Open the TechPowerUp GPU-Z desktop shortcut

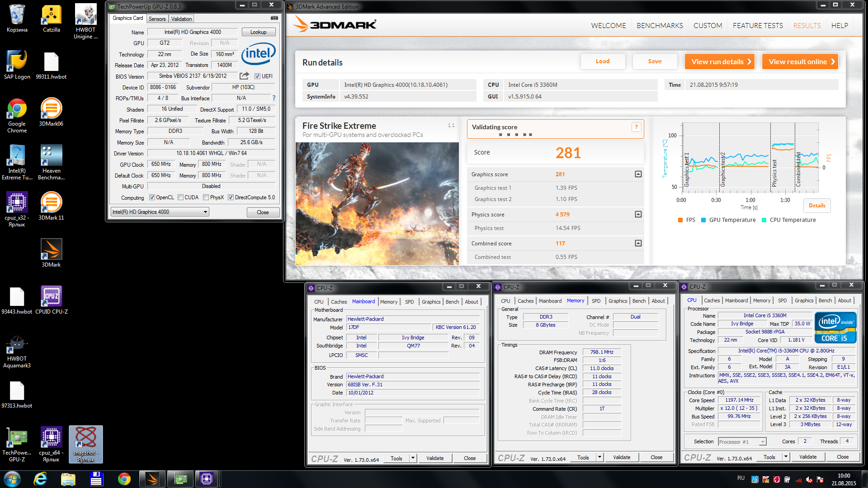click(x=17, y=444)
